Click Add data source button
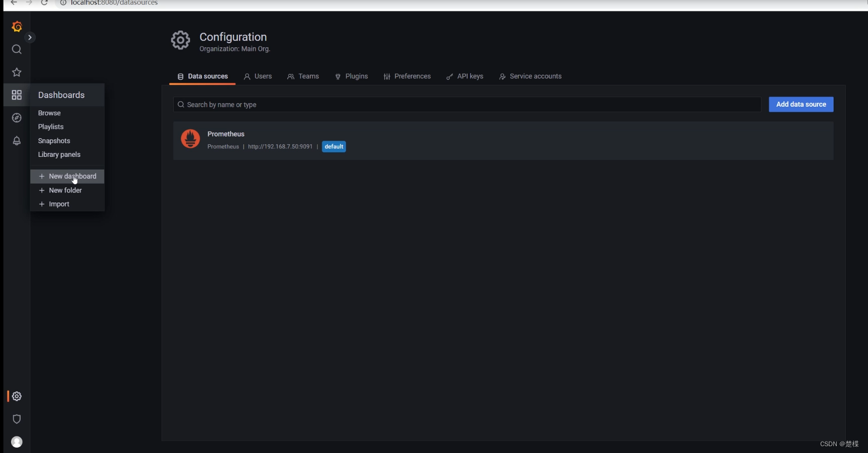868x453 pixels. (801, 104)
